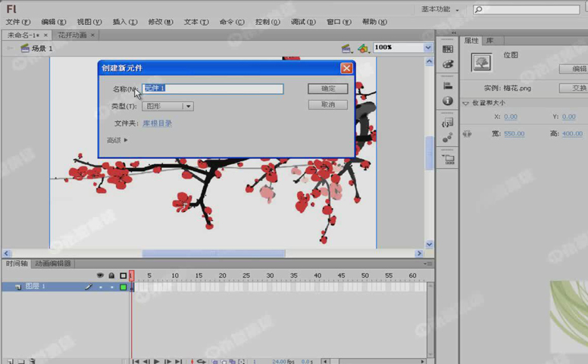This screenshot has height=364, width=588.
Task: Toggle the green outline box for 图层 1
Action: 123,288
